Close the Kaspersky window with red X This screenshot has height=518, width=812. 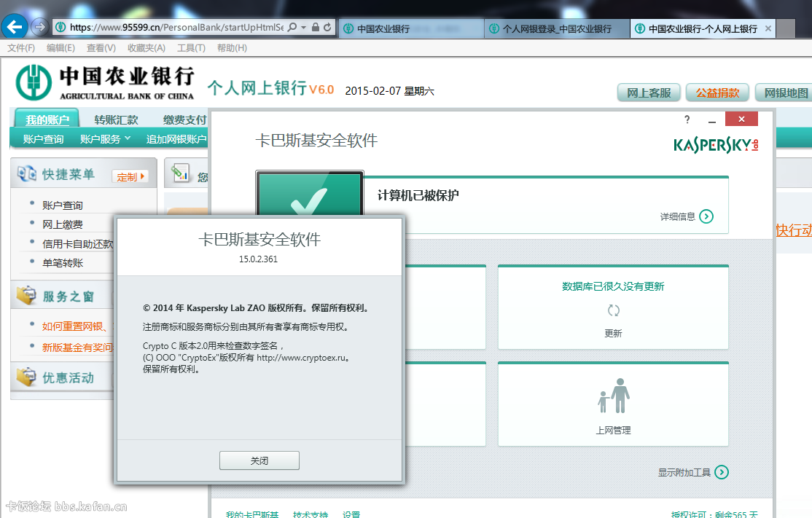[x=741, y=119]
